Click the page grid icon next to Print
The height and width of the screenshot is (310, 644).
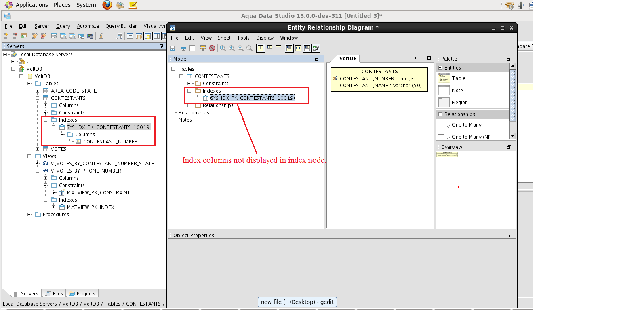192,48
